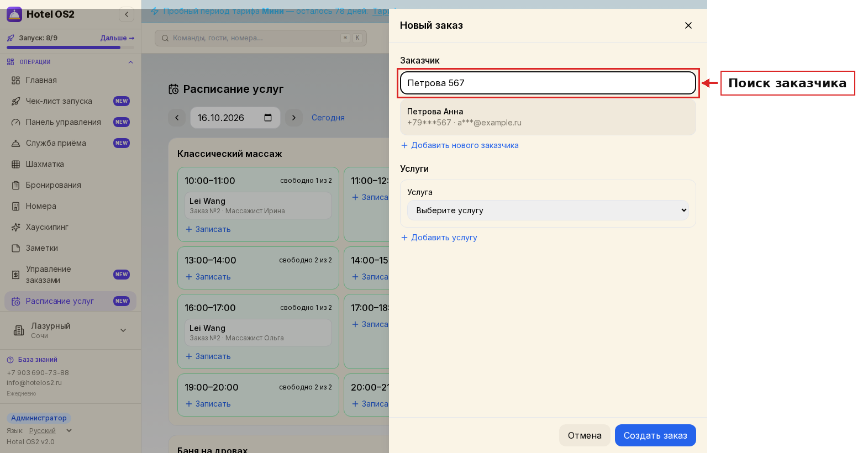
Task: Click the Служба приёма bell icon
Action: click(15, 143)
